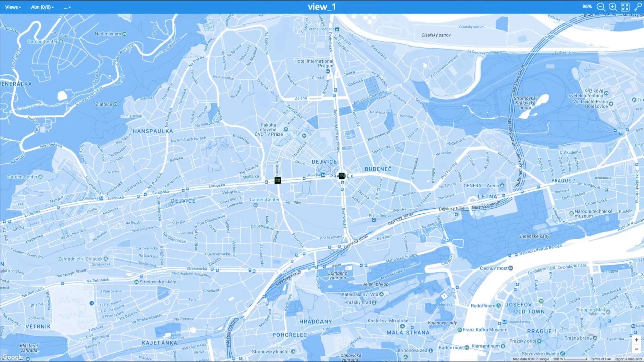
Task: Click the Zlatnice marker icon
Action: [x=115, y=104]
